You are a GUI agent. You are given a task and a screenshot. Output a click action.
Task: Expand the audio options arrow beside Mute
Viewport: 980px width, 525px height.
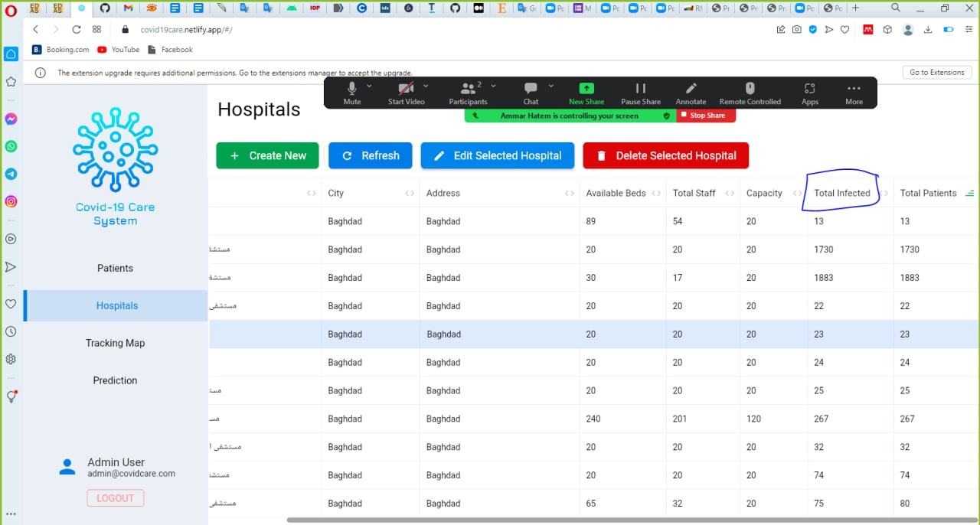[x=369, y=86]
